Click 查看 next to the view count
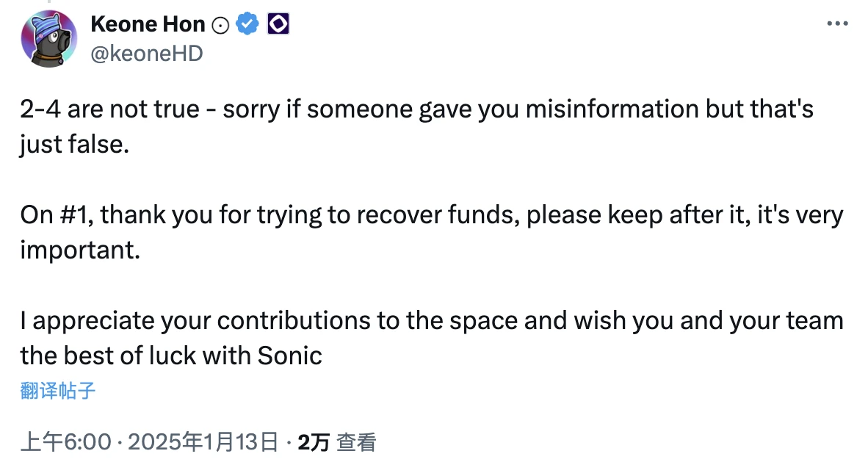 (x=358, y=443)
